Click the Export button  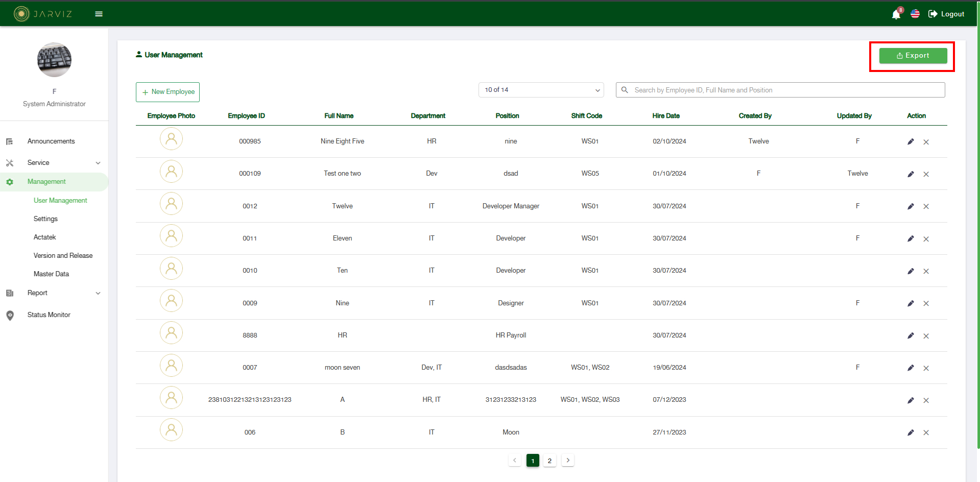pyautogui.click(x=913, y=56)
